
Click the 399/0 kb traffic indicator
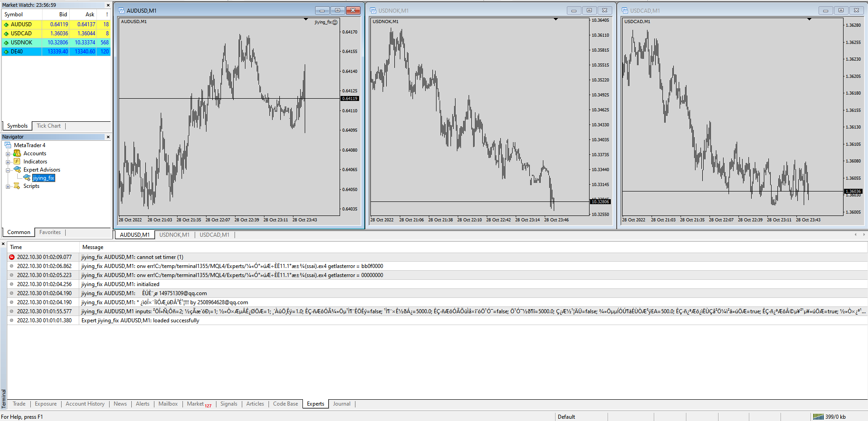(835, 417)
